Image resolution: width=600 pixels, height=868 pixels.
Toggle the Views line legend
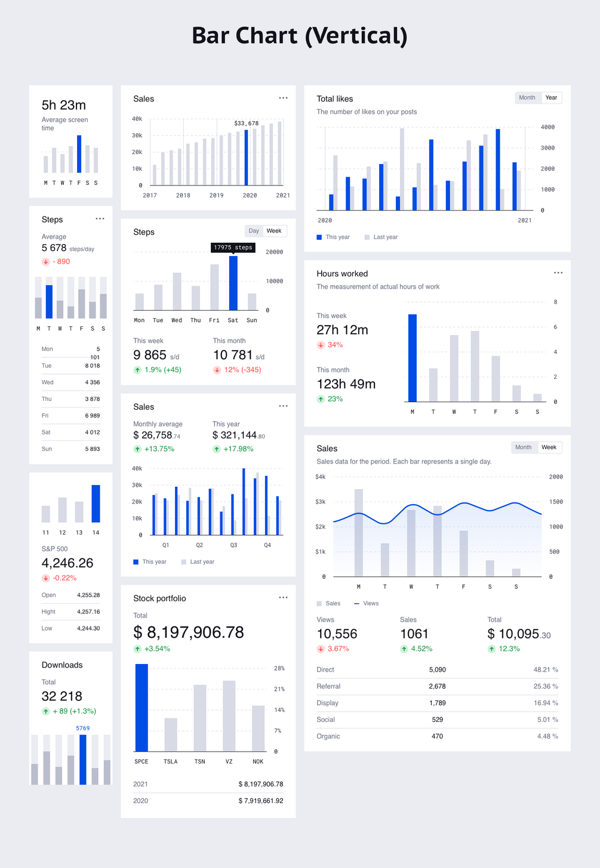(x=367, y=604)
